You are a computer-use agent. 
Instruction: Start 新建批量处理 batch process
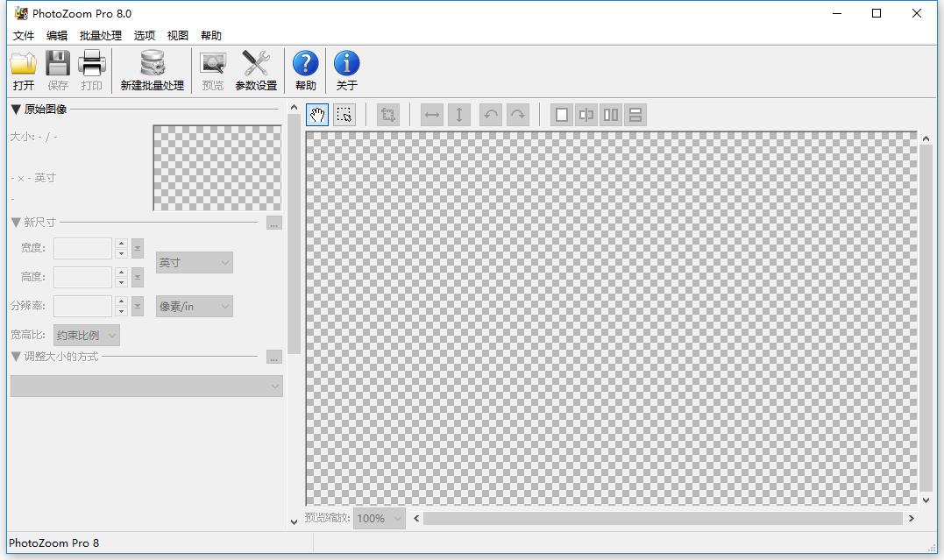[x=153, y=71]
